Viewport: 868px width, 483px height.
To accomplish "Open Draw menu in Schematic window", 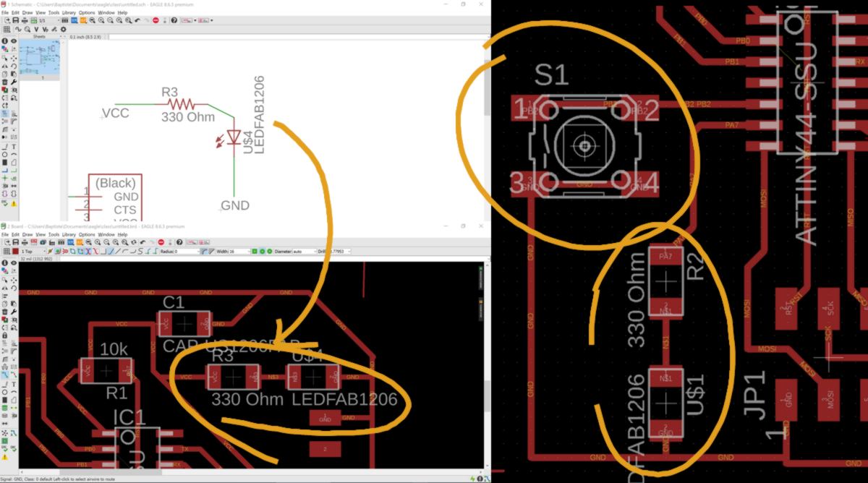I will pos(27,12).
